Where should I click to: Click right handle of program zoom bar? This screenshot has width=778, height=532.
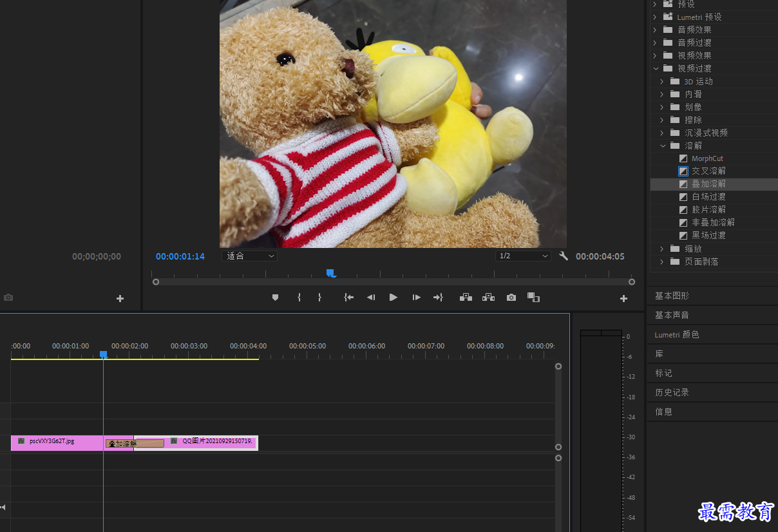tap(632, 282)
